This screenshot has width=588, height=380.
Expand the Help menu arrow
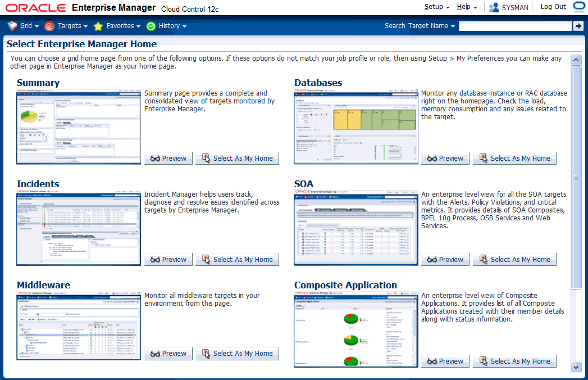pyautogui.click(x=475, y=7)
